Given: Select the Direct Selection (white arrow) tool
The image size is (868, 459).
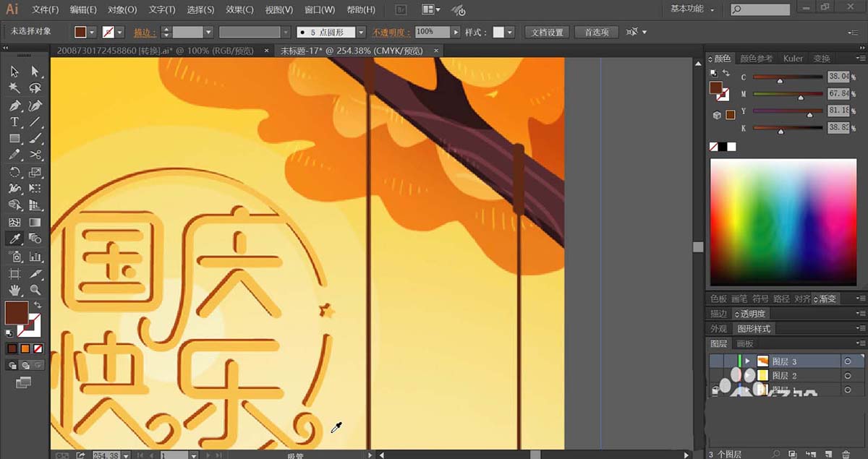Looking at the screenshot, I should click(x=35, y=71).
